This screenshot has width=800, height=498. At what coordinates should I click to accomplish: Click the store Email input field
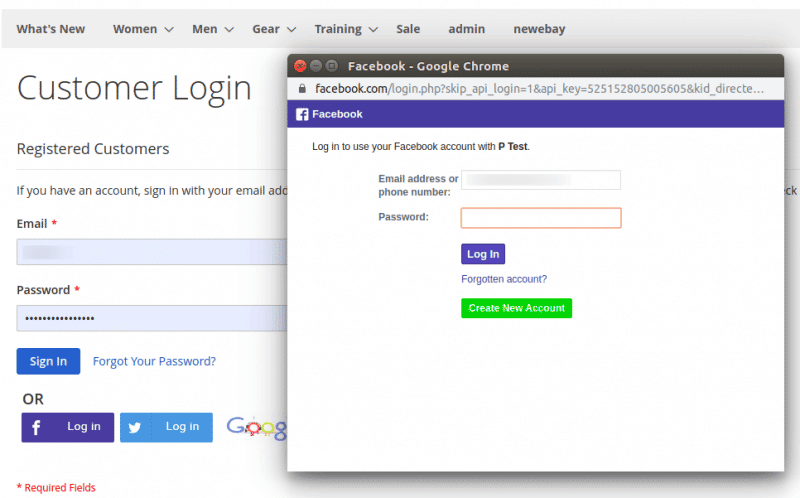[x=152, y=252]
